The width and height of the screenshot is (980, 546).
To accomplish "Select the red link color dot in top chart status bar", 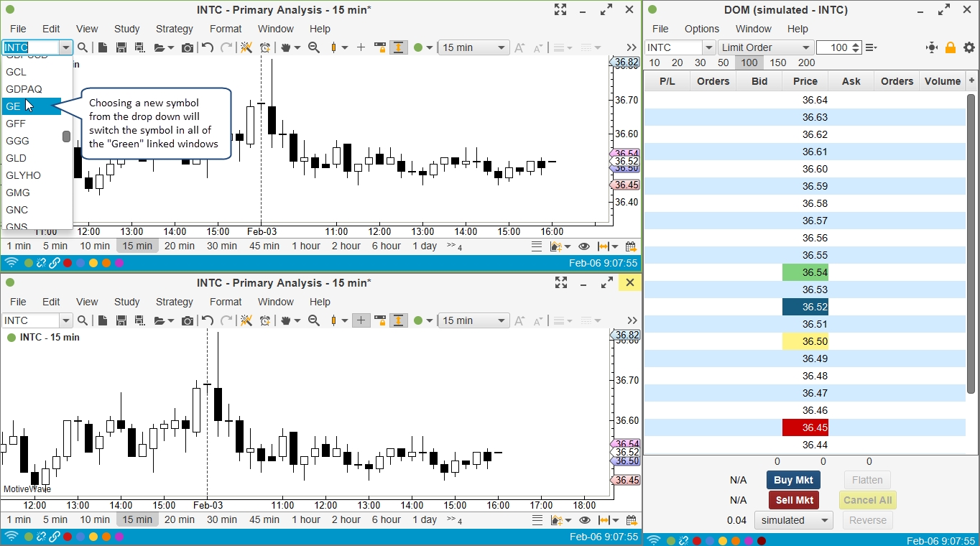I will pyautogui.click(x=68, y=263).
